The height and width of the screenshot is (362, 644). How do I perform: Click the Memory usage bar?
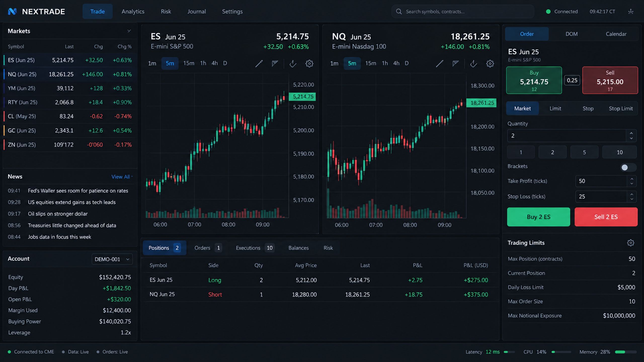pos(626,352)
